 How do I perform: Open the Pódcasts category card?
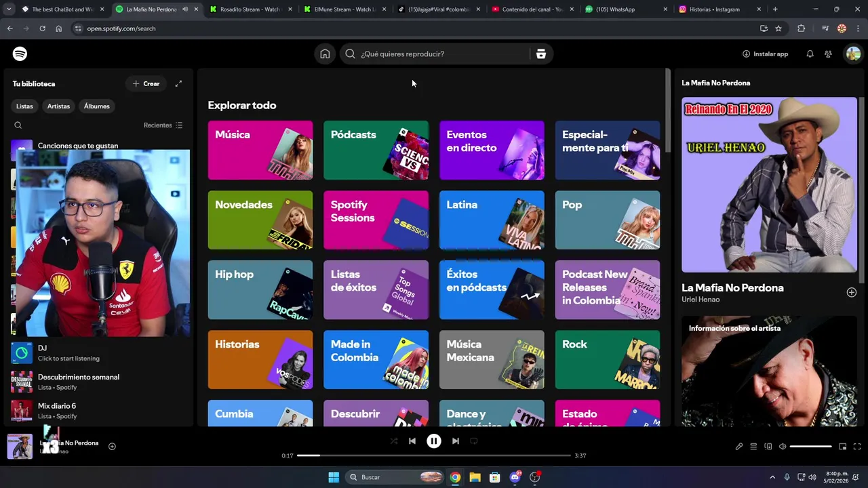pyautogui.click(x=376, y=150)
